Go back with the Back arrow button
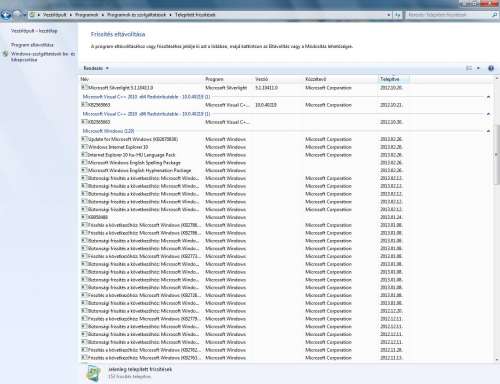Image resolution: width=500 pixels, height=384 pixels. click(x=6, y=15)
